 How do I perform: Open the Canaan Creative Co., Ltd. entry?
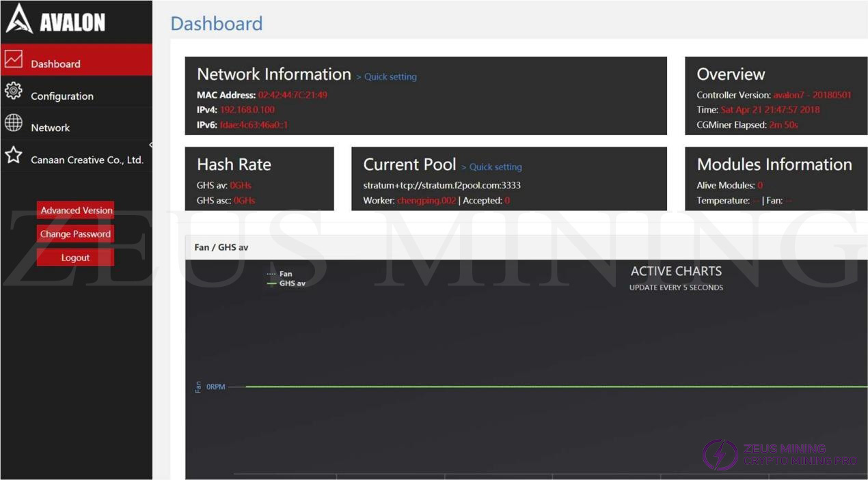point(87,160)
